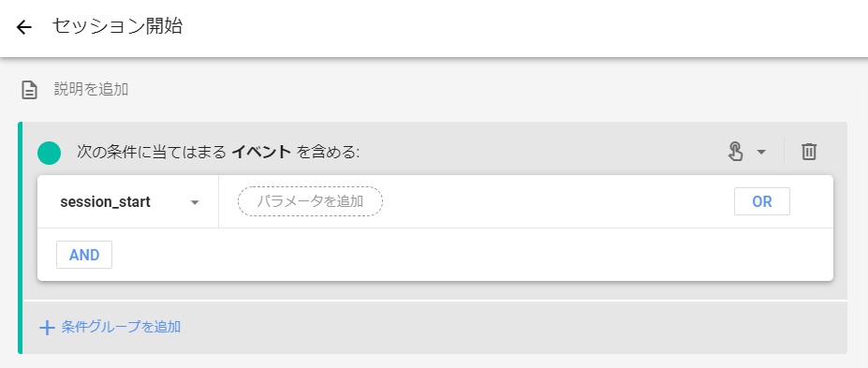The image size is (868, 368).
Task: Add an OR condition
Action: pos(761,201)
